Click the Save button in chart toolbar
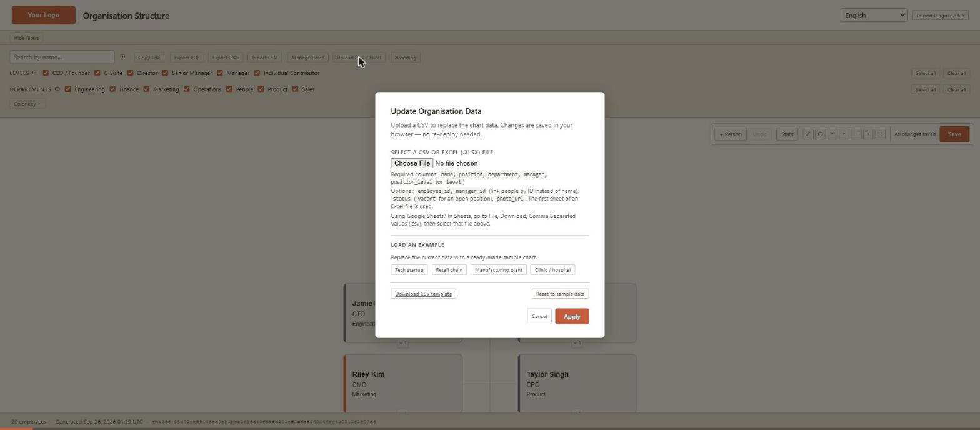The width and height of the screenshot is (980, 430). tap(954, 134)
